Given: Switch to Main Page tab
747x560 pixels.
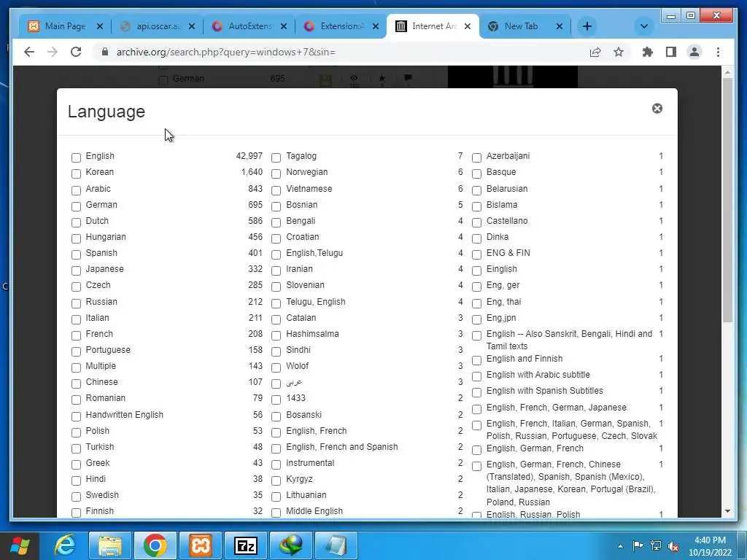Looking at the screenshot, I should (65, 26).
